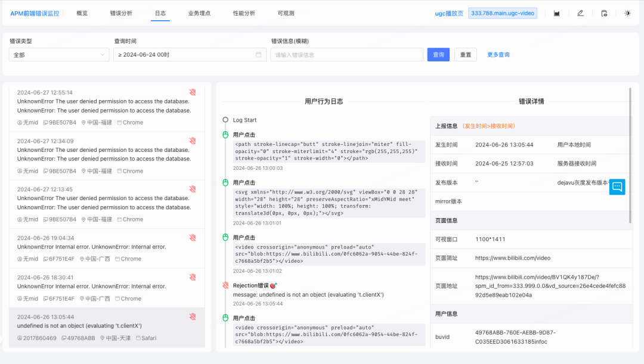Go to the 业务埋点 tab
The height and width of the screenshot is (364, 644).
(199, 13)
